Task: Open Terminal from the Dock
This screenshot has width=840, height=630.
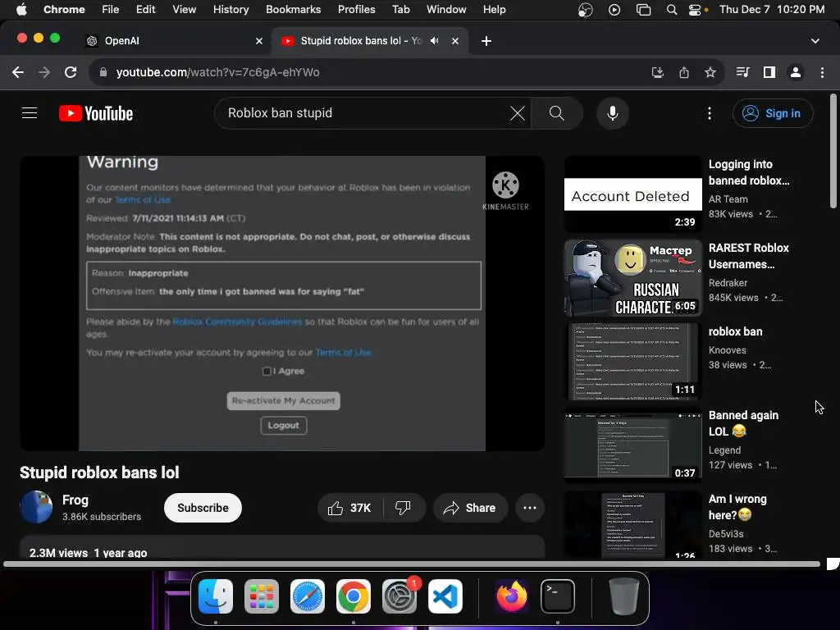Action: pos(558,596)
